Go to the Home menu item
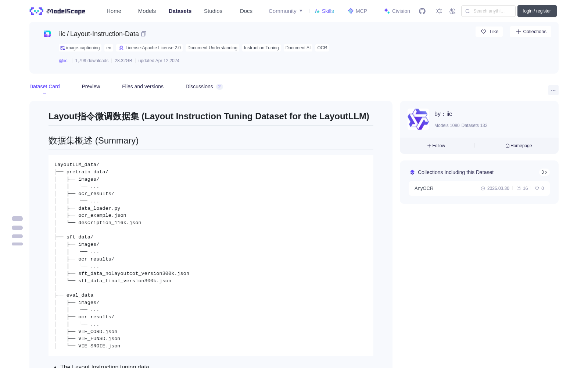The image size is (588, 368). point(114,11)
